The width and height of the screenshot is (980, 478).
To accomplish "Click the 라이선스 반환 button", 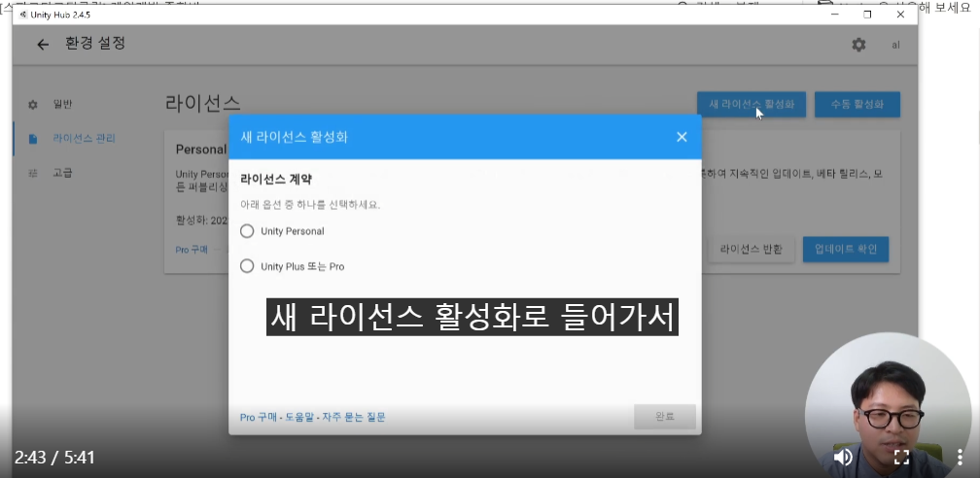I will pyautogui.click(x=751, y=250).
